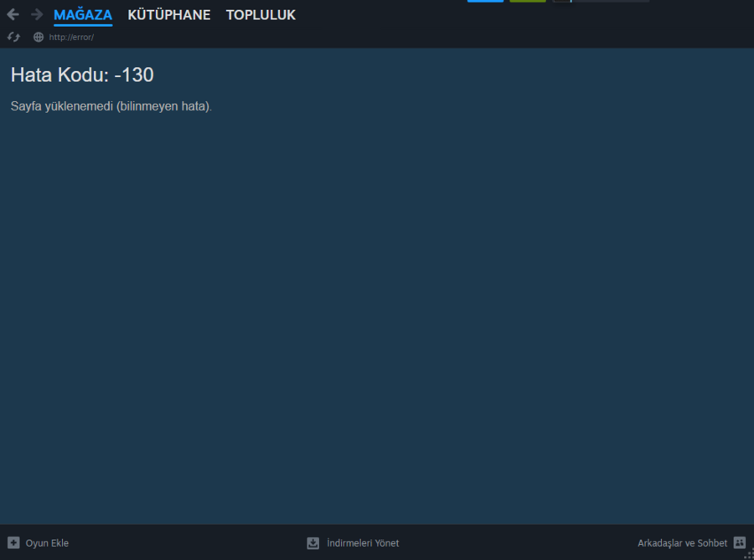This screenshot has width=754, height=560.
Task: Click the http://error/ address bar
Action: click(x=71, y=37)
